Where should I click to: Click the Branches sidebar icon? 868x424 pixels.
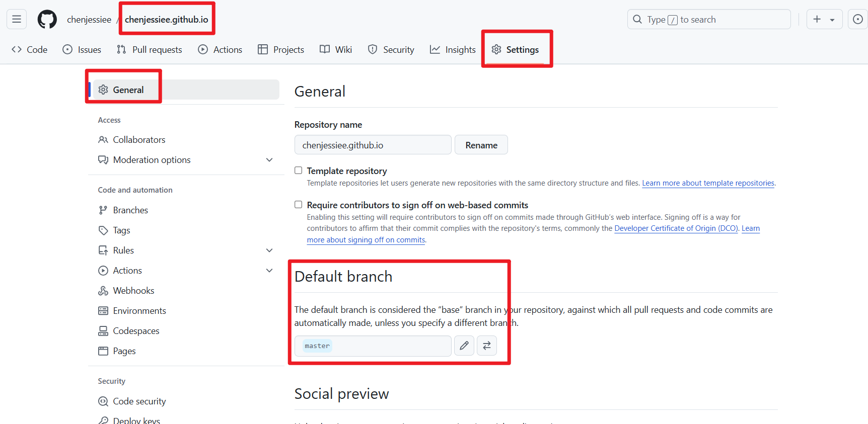pos(103,210)
